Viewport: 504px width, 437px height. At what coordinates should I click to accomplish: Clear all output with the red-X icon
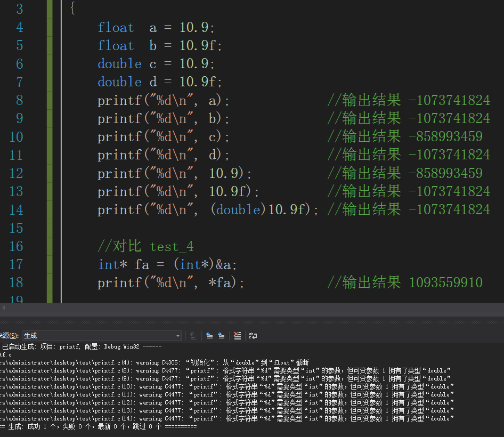tap(237, 336)
